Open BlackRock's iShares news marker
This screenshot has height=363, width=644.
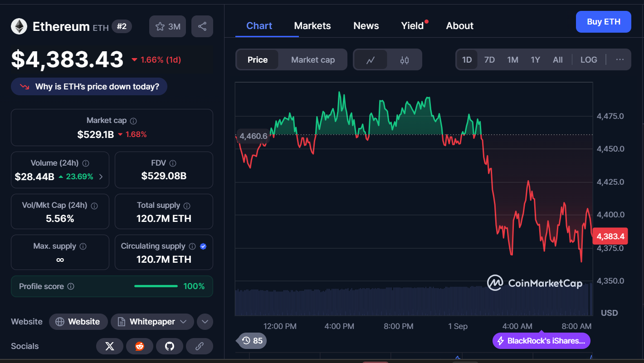point(542,341)
